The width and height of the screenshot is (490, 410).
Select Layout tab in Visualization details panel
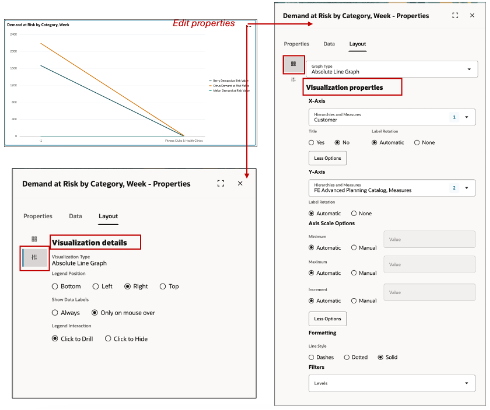coord(108,216)
